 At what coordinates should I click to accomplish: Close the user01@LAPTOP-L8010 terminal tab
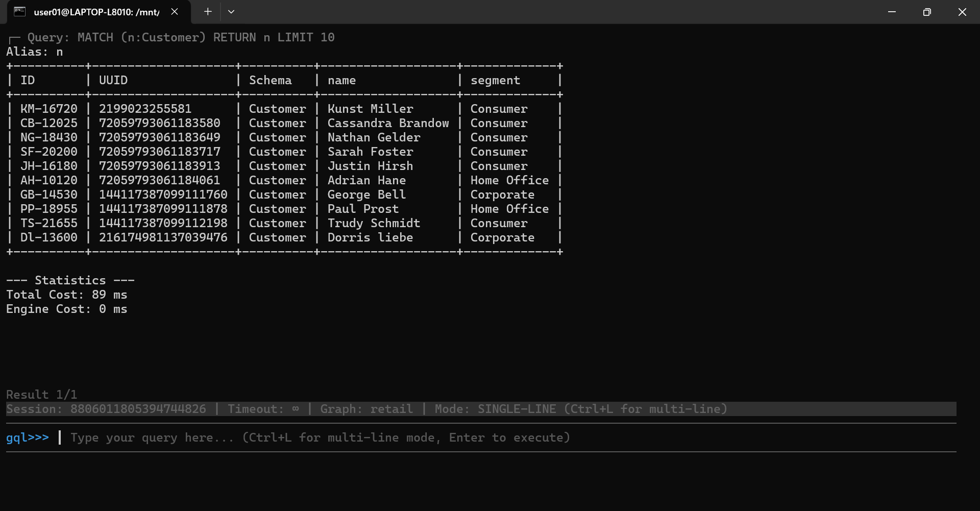pos(175,12)
